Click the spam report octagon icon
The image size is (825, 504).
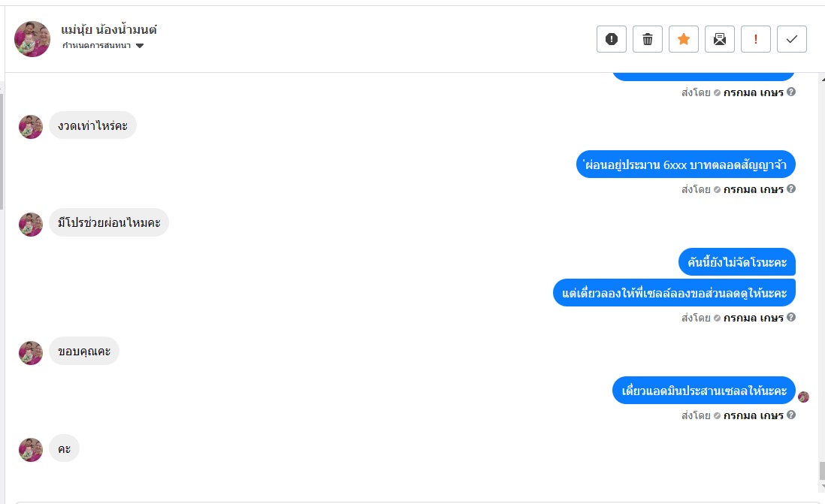pyautogui.click(x=611, y=39)
